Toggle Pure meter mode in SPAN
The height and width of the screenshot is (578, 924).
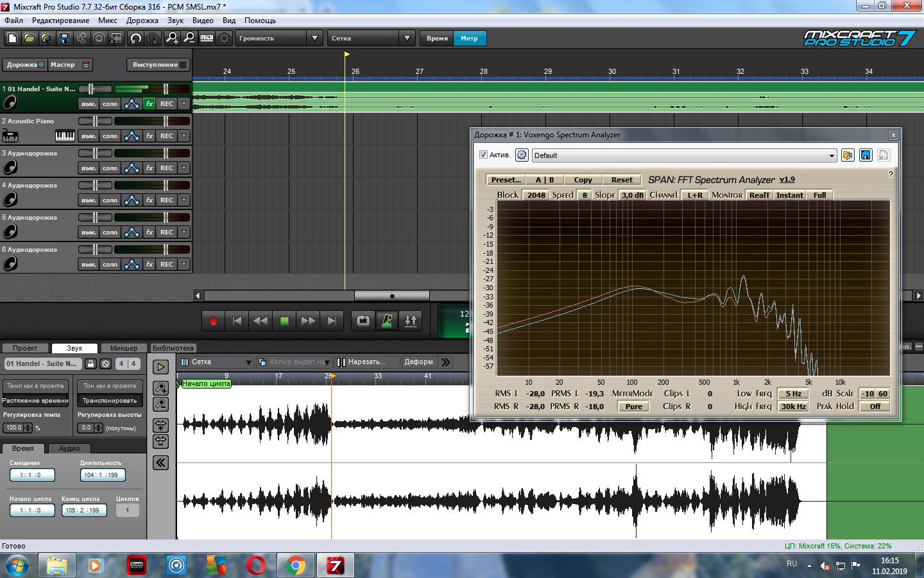coord(633,407)
